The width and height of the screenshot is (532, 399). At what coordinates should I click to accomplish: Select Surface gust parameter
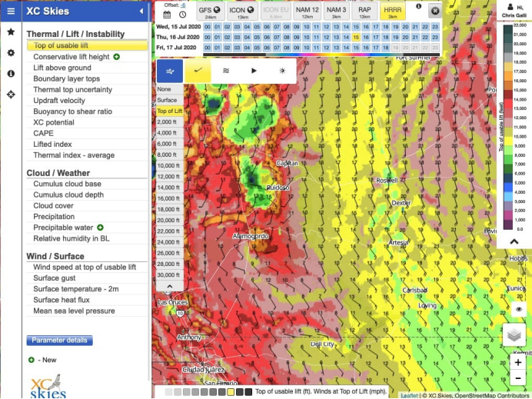[87, 278]
